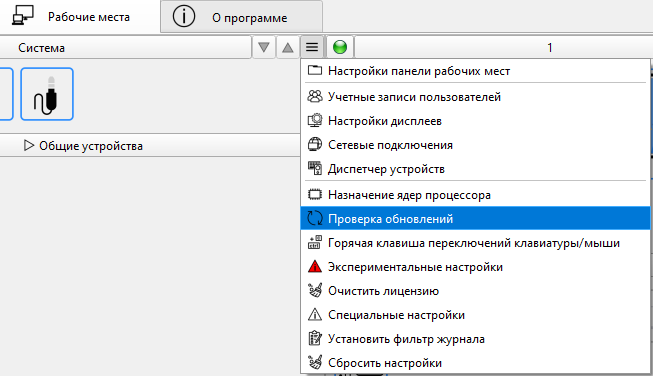Click the red warning triangle icon
Image resolution: width=653 pixels, height=376 pixels.
[x=315, y=266]
